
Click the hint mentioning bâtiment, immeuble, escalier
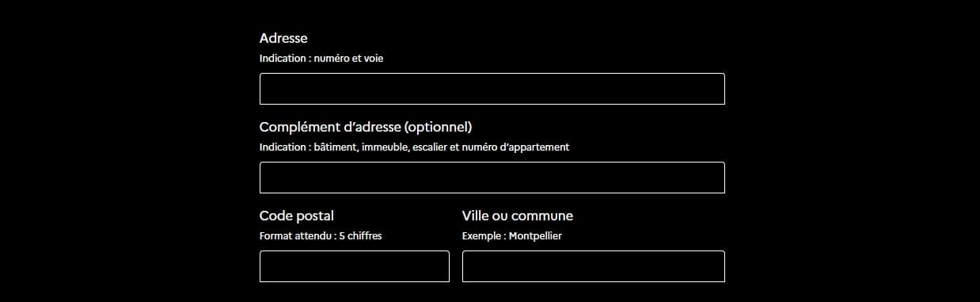coord(414,147)
